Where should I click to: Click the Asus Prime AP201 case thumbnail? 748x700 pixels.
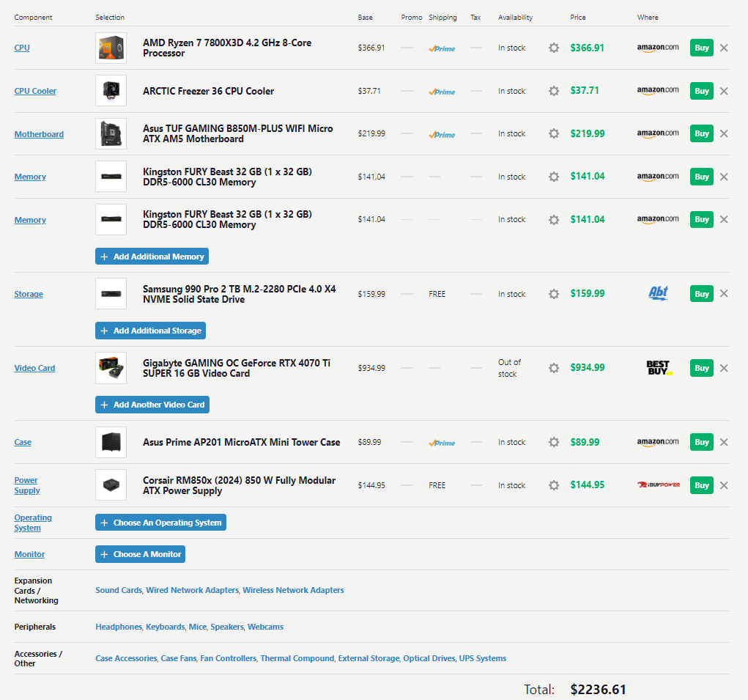[x=111, y=442]
